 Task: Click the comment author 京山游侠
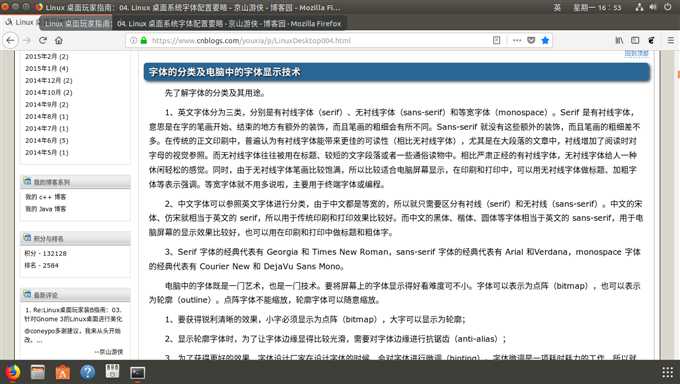point(111,352)
